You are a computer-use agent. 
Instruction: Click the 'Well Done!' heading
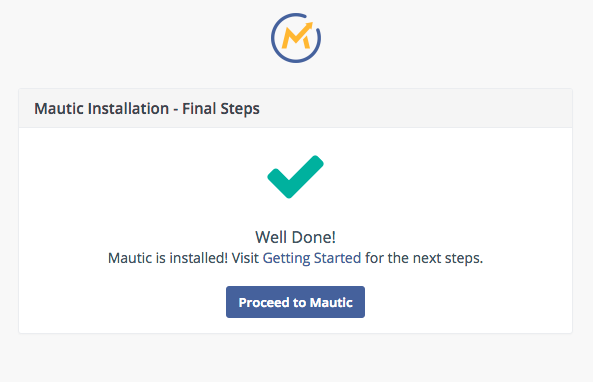[295, 237]
